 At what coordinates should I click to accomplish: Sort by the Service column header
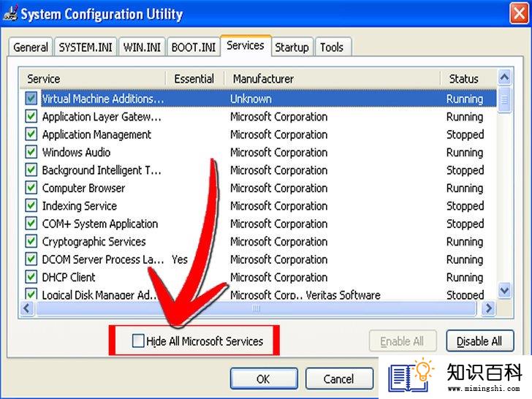coord(92,79)
